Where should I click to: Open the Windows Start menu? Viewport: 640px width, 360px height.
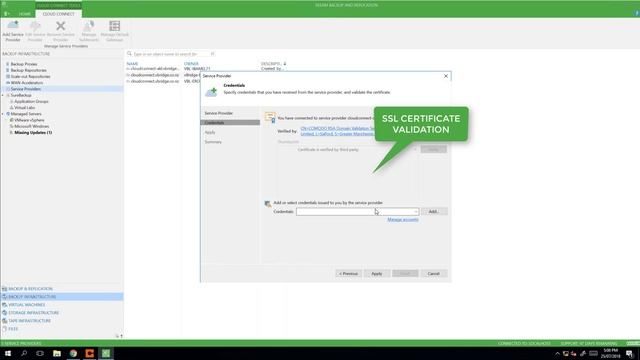[x=8, y=353]
